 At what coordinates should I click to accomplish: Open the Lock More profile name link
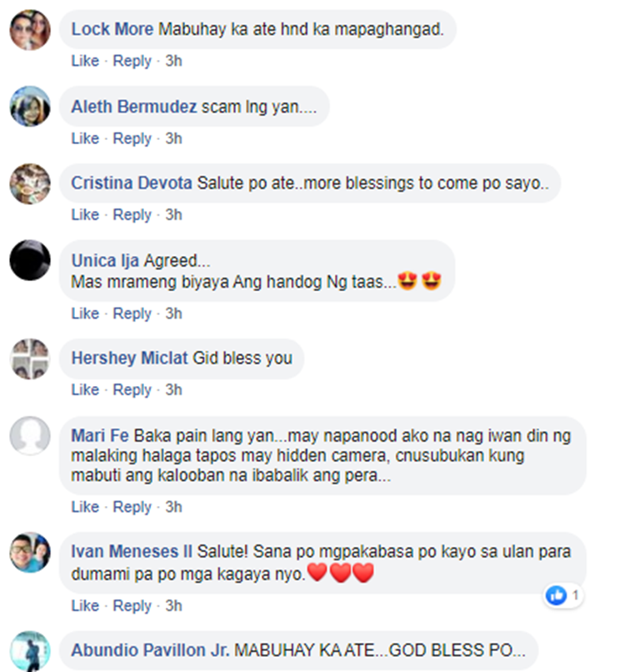tap(112, 29)
